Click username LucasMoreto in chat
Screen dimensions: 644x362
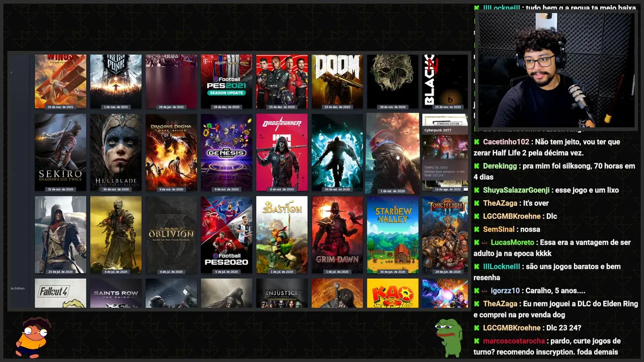click(512, 242)
